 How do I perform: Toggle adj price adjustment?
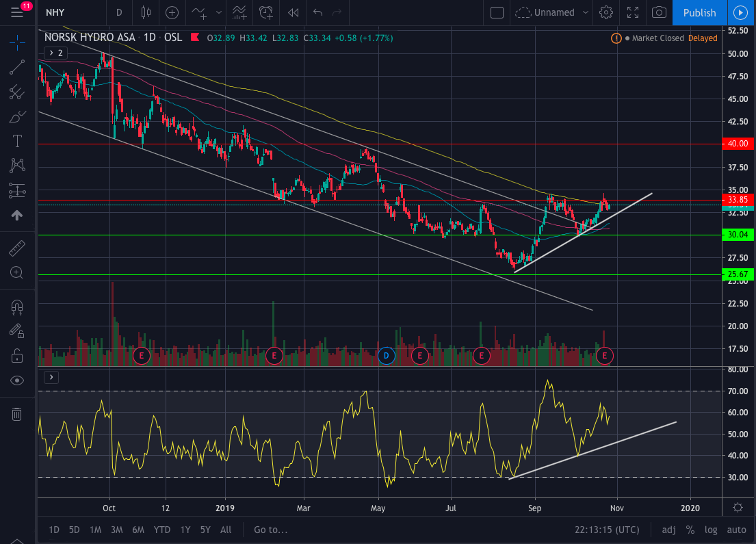point(668,530)
